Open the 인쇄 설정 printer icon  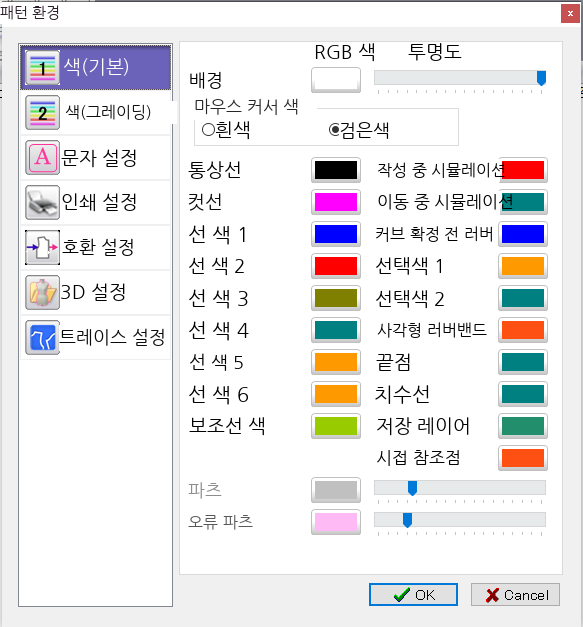pyautogui.click(x=42, y=202)
